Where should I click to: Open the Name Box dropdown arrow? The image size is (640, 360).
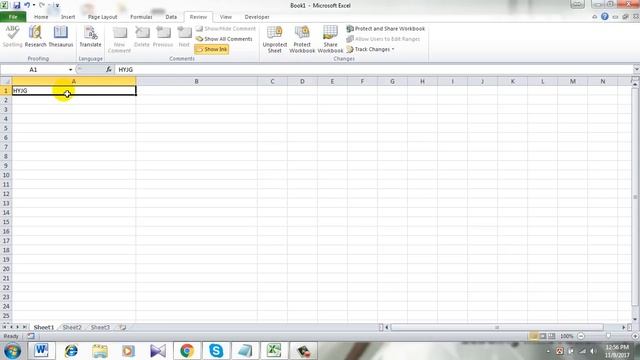point(70,70)
